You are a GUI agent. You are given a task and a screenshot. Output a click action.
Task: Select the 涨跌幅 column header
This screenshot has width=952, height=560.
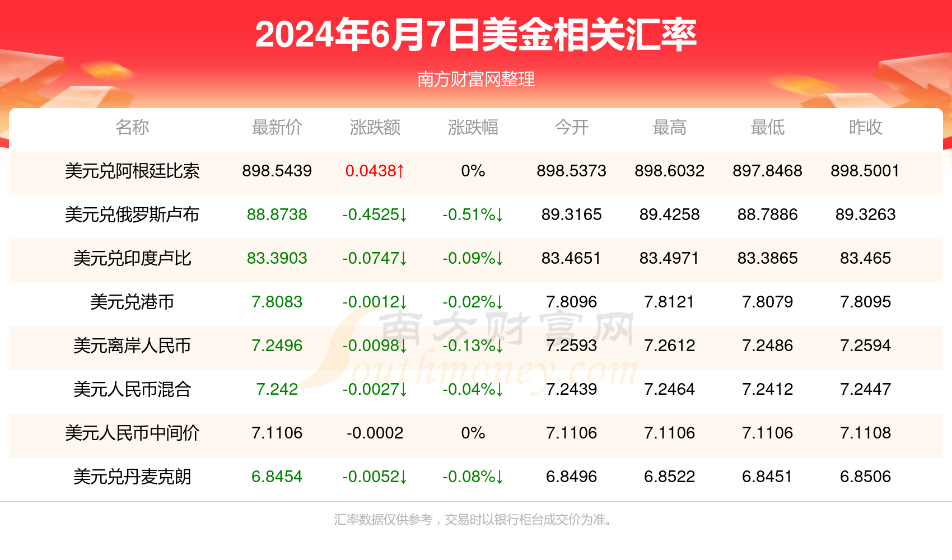(x=473, y=127)
